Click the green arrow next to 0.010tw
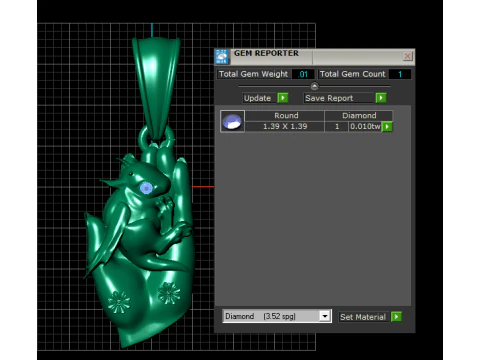Image resolution: width=480 pixels, height=360 pixels. [x=387, y=127]
